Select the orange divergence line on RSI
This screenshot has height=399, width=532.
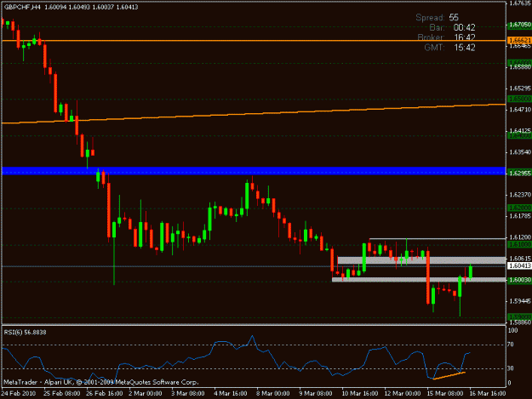pyautogui.click(x=449, y=376)
